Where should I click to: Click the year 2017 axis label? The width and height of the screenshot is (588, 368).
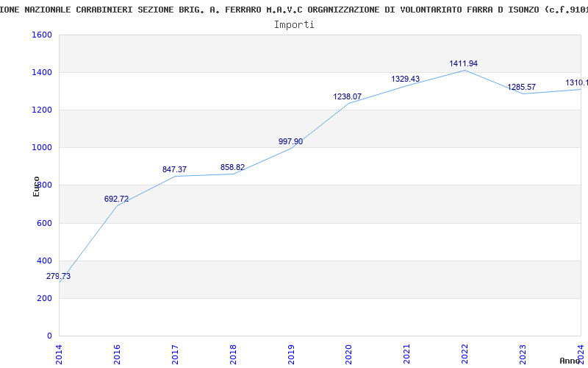tap(175, 355)
